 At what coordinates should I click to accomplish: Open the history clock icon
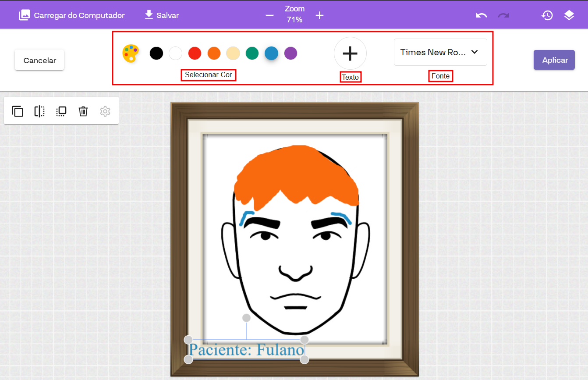point(547,15)
